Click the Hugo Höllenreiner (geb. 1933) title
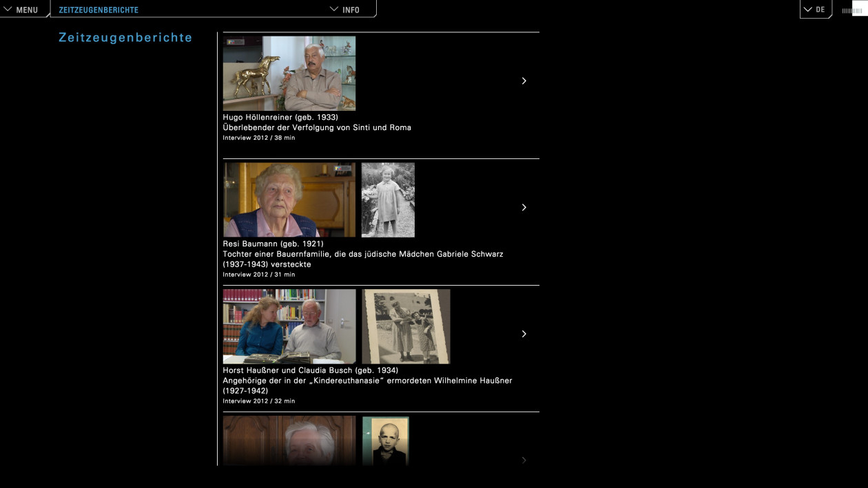 coord(280,117)
